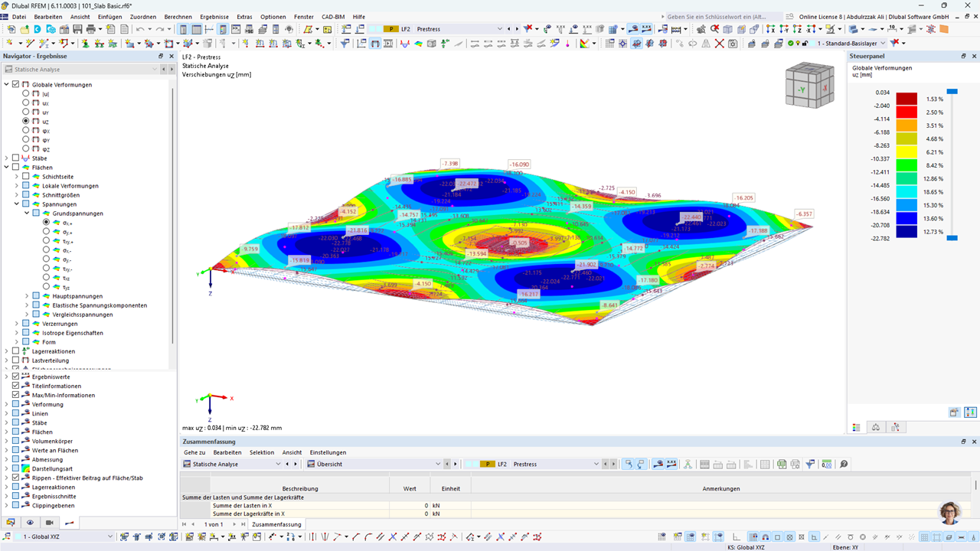Uncheck the Ergebniswerte checkbox

(15, 377)
